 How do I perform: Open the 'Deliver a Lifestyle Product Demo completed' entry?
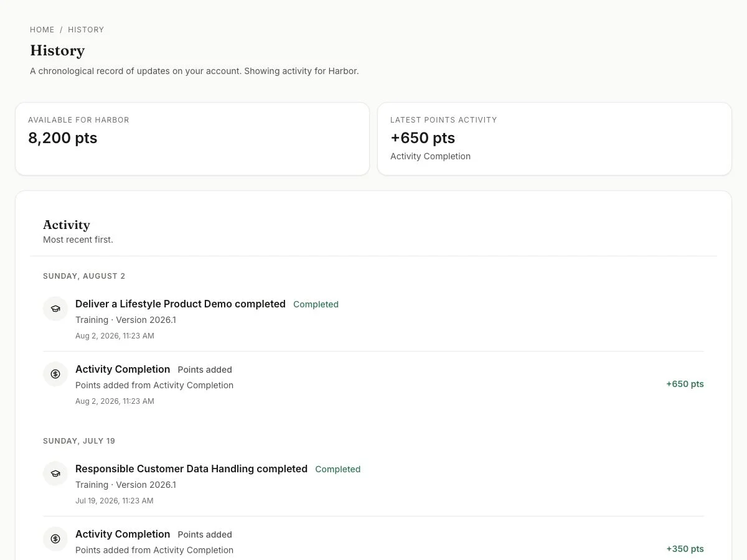click(x=181, y=304)
